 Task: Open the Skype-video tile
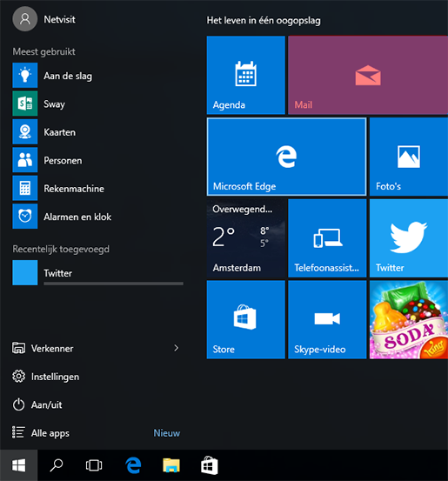[327, 319]
